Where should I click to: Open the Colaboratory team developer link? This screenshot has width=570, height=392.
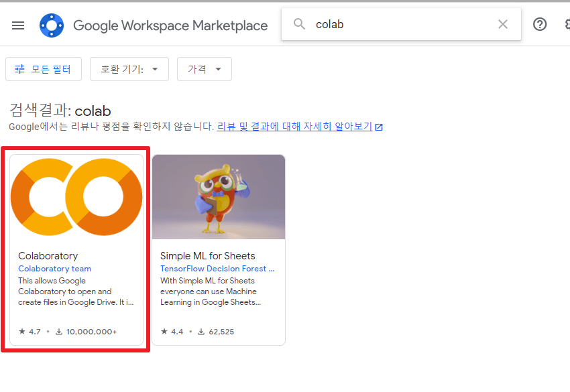click(54, 269)
